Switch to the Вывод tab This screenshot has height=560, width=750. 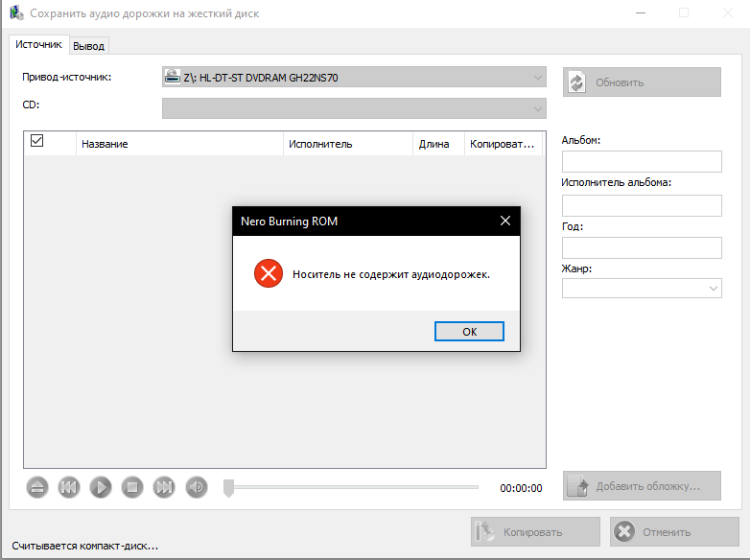88,46
